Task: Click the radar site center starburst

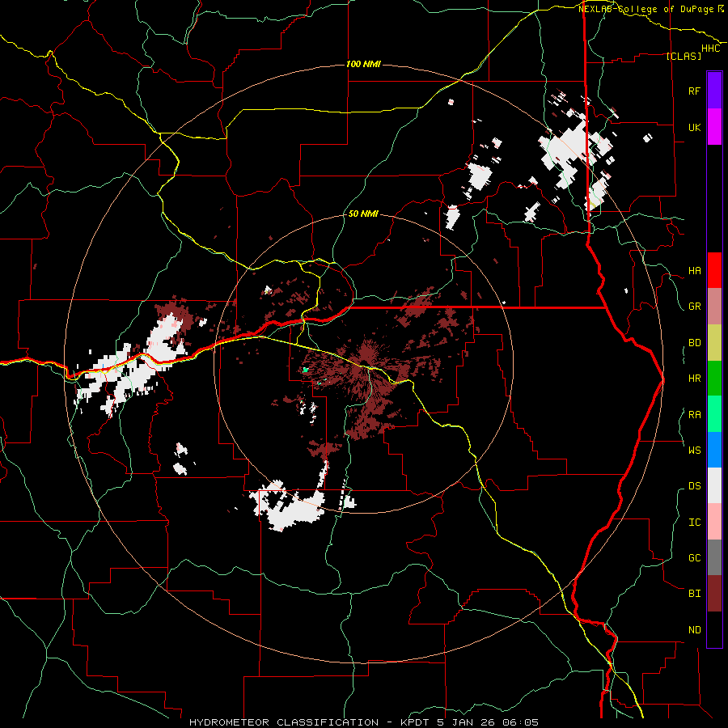Action: (365, 363)
